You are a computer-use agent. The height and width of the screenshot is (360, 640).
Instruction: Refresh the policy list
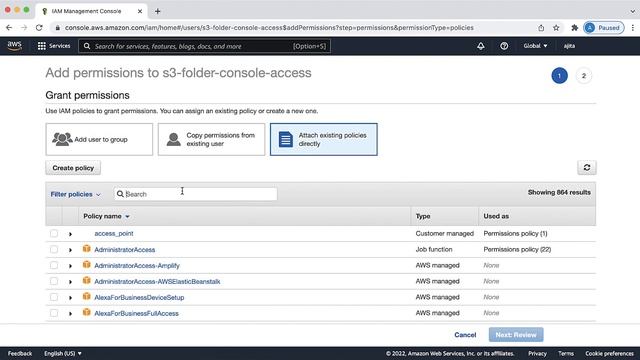pos(587,168)
